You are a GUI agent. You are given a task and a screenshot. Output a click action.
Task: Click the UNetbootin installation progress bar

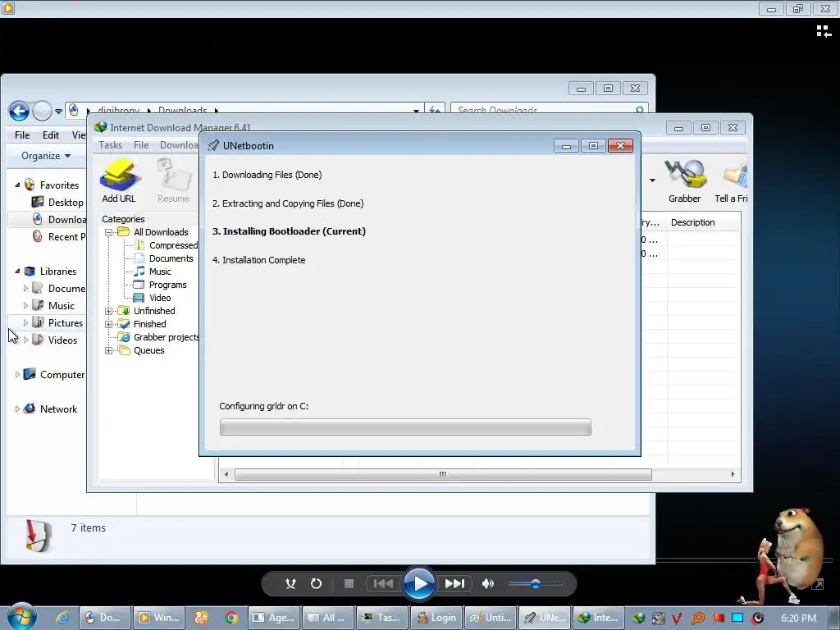[405, 427]
